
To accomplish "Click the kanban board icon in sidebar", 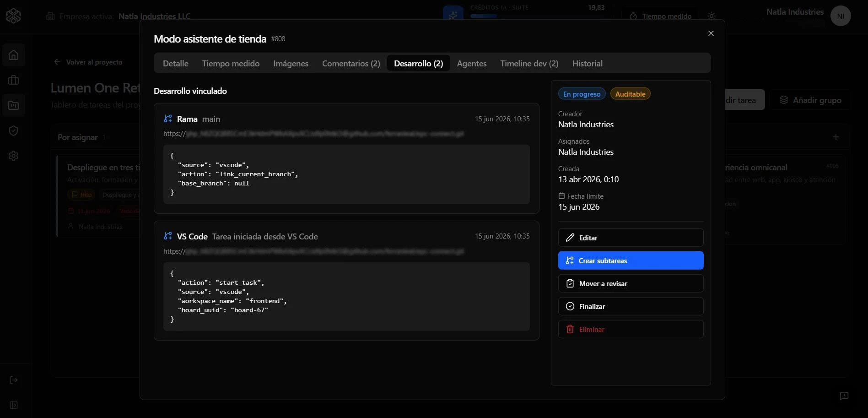I will coord(14,105).
